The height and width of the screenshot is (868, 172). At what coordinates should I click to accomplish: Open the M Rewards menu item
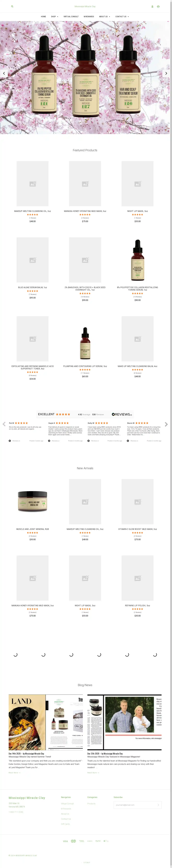pos(89,16)
